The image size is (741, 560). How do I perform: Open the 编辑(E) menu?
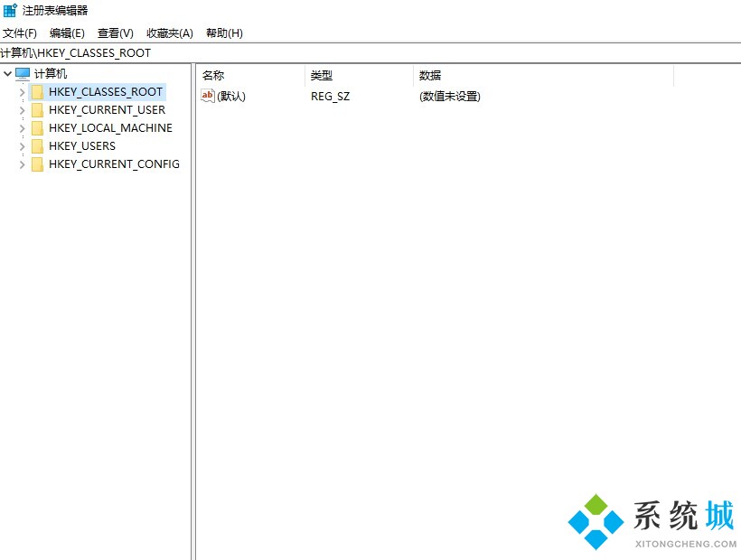(x=67, y=33)
